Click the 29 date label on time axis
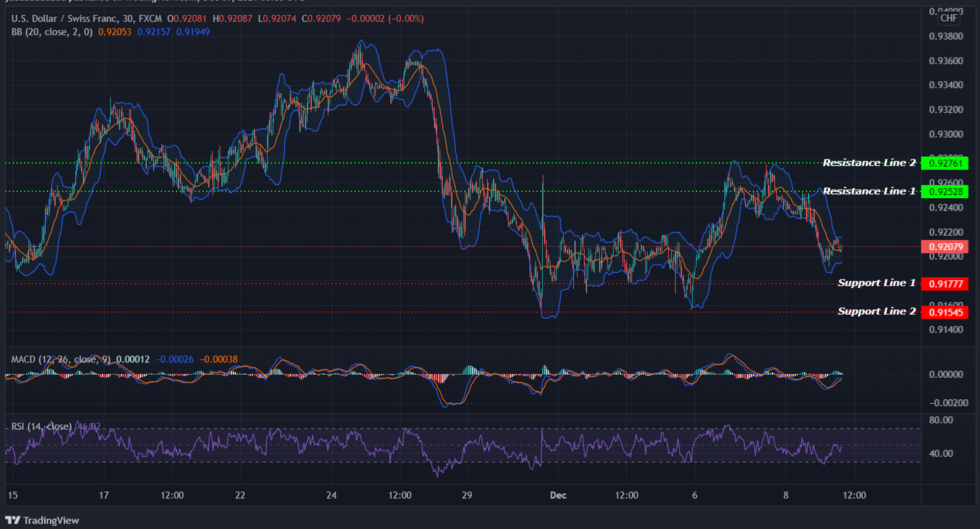Viewport: 980px width, 529px height. [467, 495]
